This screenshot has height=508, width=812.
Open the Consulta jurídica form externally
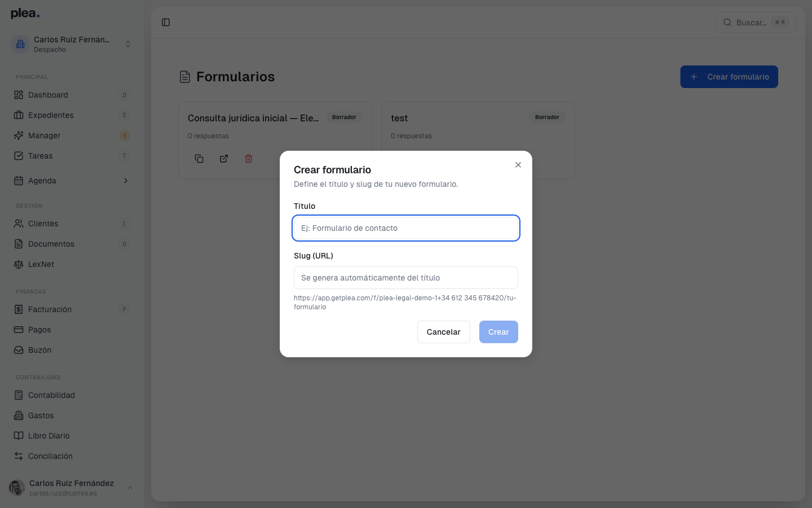(224, 159)
